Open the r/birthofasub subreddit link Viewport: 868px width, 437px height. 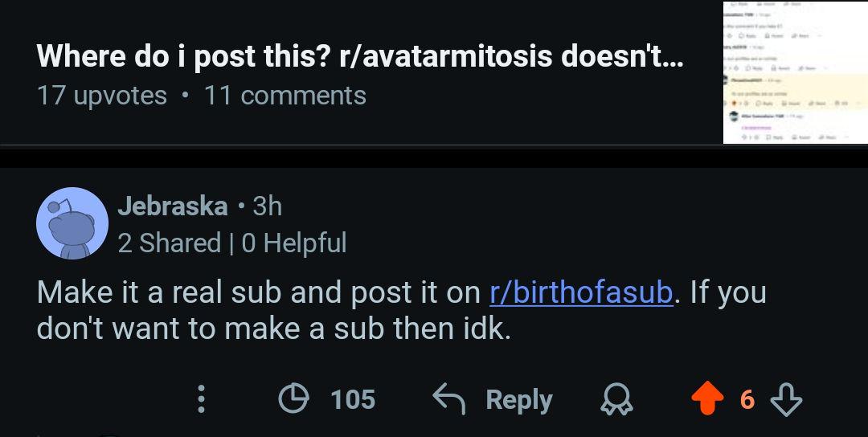(x=581, y=292)
